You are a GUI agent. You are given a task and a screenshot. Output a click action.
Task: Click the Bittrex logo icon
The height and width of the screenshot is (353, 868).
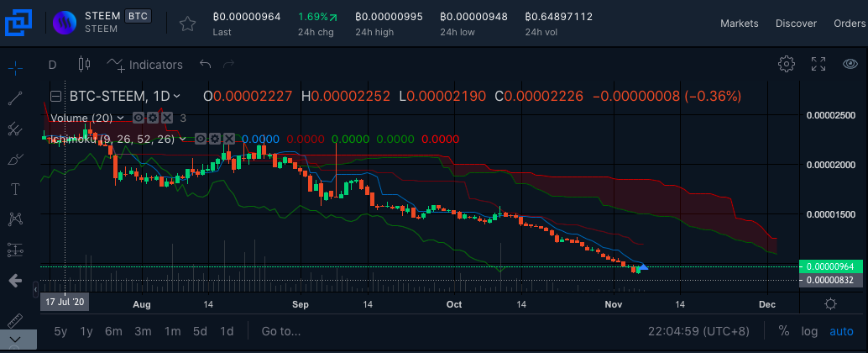pyautogui.click(x=18, y=23)
